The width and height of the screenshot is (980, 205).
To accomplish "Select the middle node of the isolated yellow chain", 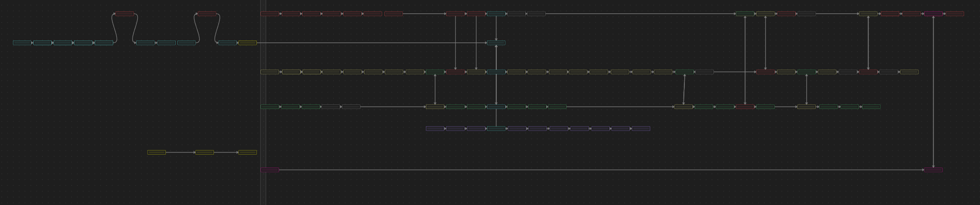I will tap(204, 152).
